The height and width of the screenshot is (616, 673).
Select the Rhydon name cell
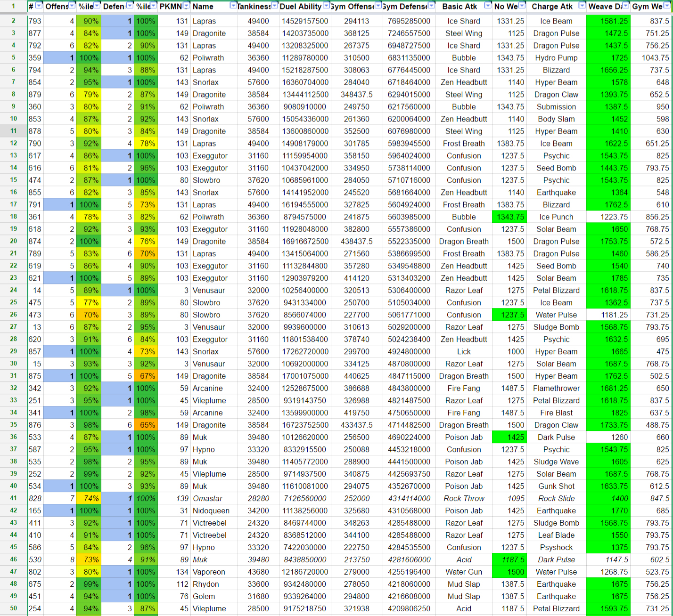214,584
